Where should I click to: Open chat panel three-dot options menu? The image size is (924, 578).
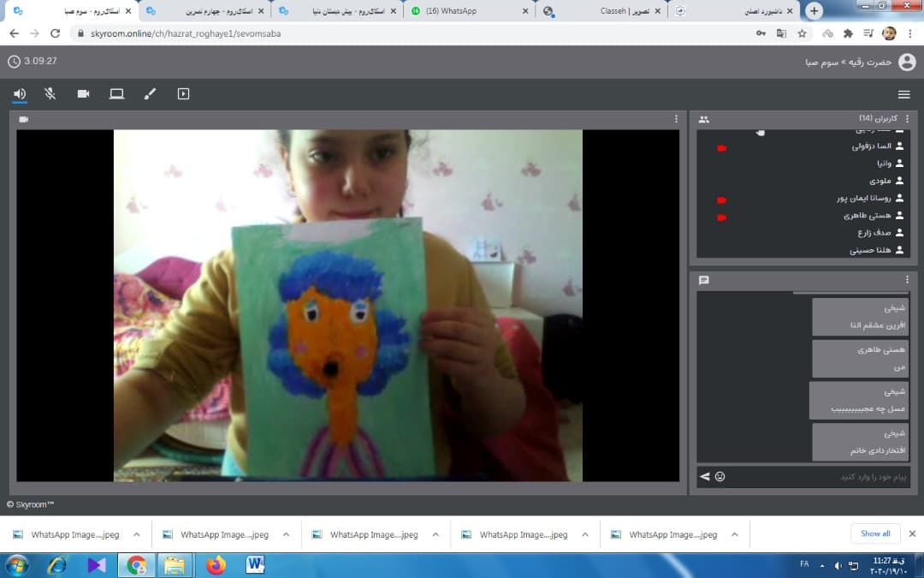point(907,280)
